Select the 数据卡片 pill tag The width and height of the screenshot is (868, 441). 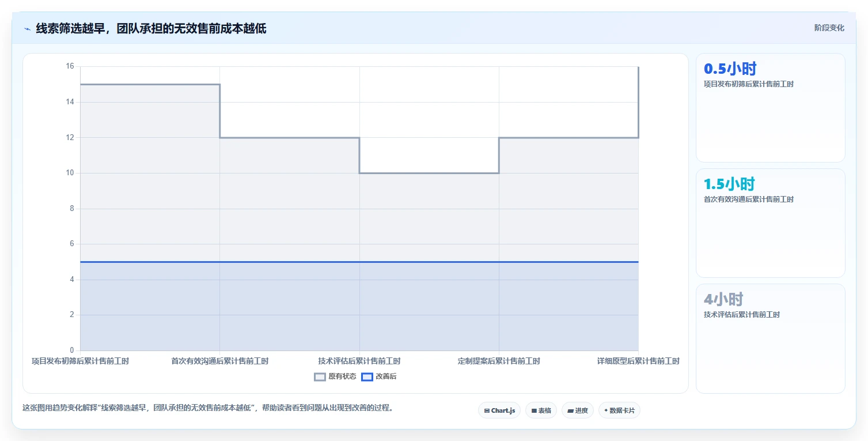coord(619,410)
